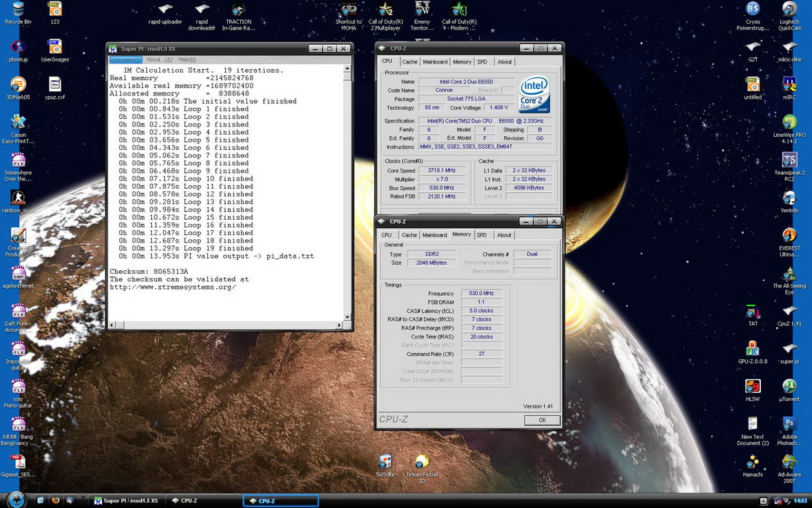Viewport: 812px width, 508px height.
Task: Switch to Mainboard tab in upper CPU-Z
Action: point(435,62)
